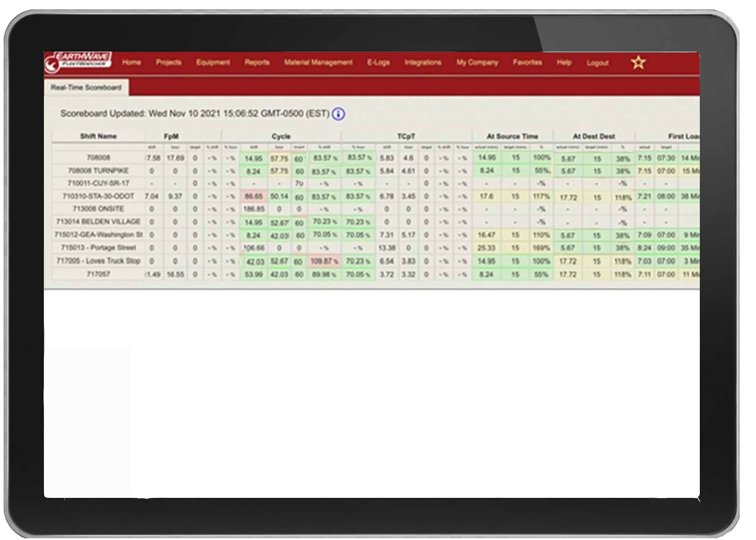Click the favorites star icon in the header
This screenshot has height=540, width=756.
pyautogui.click(x=638, y=62)
